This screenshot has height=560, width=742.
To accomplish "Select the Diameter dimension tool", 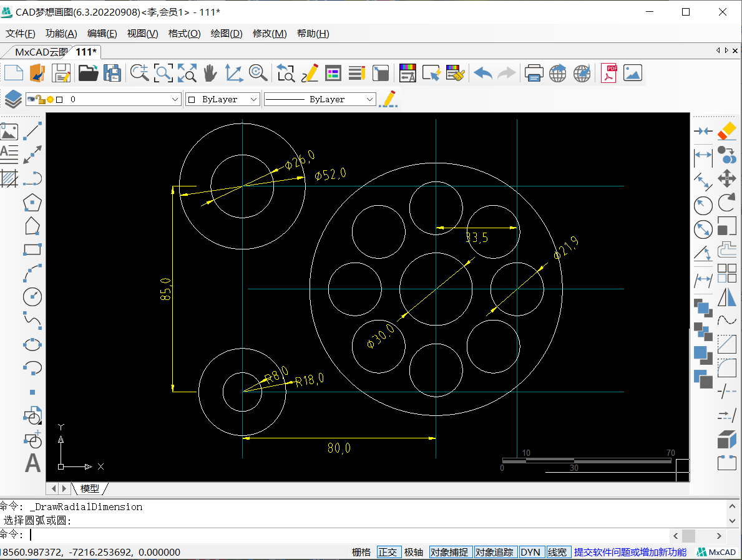I will click(703, 229).
